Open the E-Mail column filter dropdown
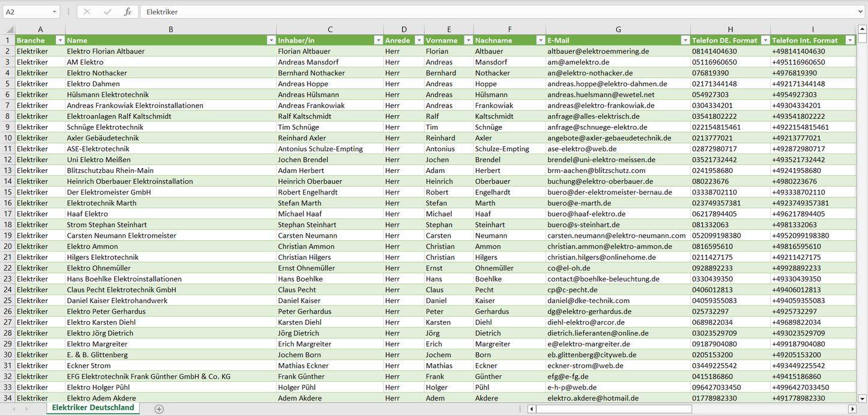This screenshot has height=416, width=868. (x=685, y=40)
